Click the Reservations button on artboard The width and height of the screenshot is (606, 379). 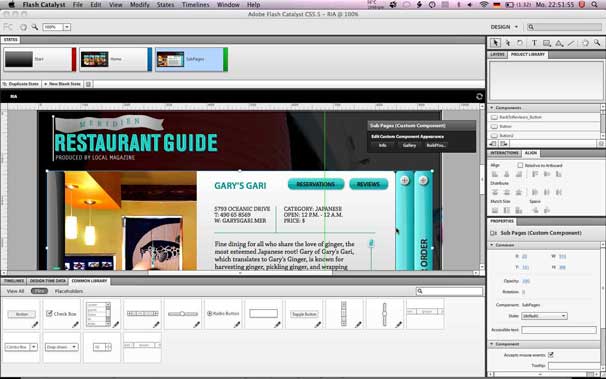click(x=316, y=184)
